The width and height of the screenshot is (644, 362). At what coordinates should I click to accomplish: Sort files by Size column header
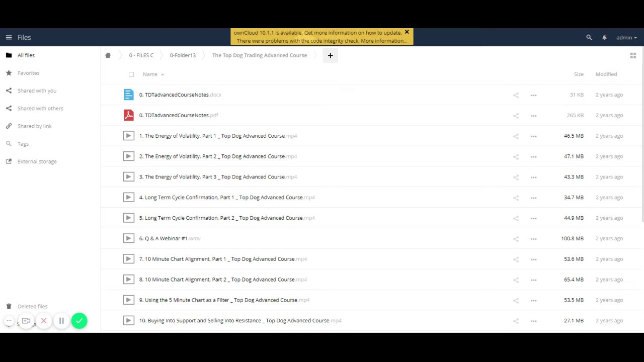pos(579,74)
